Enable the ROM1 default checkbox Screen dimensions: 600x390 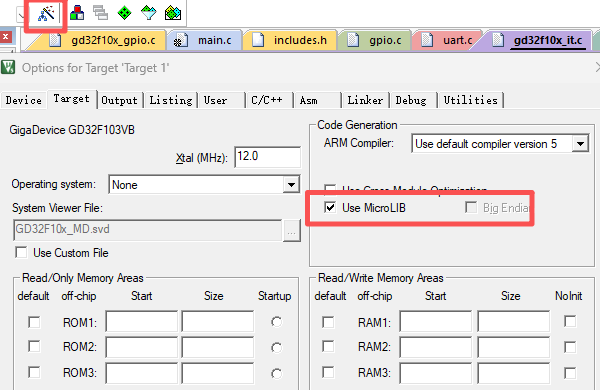click(x=34, y=322)
